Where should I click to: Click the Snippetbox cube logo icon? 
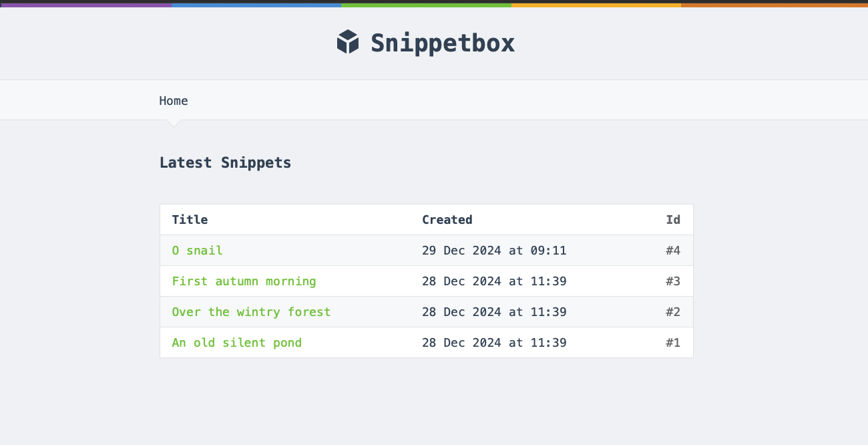pyautogui.click(x=348, y=42)
